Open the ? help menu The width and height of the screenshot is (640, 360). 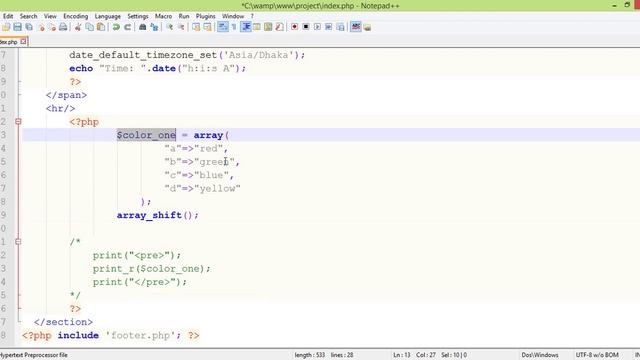click(x=252, y=16)
